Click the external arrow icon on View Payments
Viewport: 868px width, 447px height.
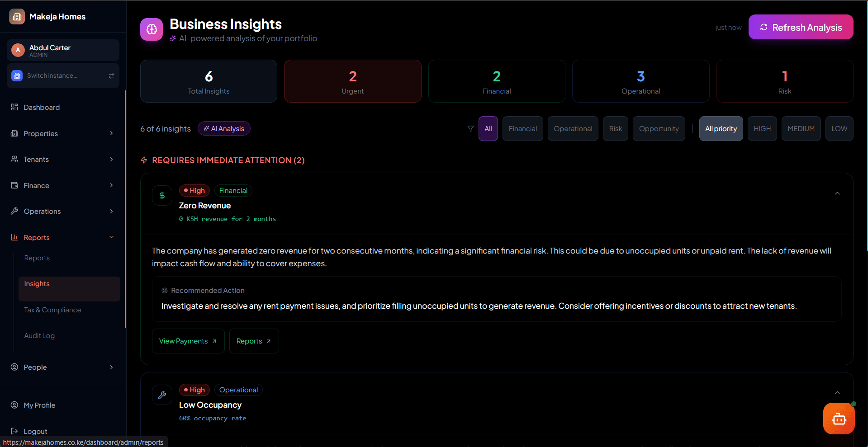[x=214, y=341]
